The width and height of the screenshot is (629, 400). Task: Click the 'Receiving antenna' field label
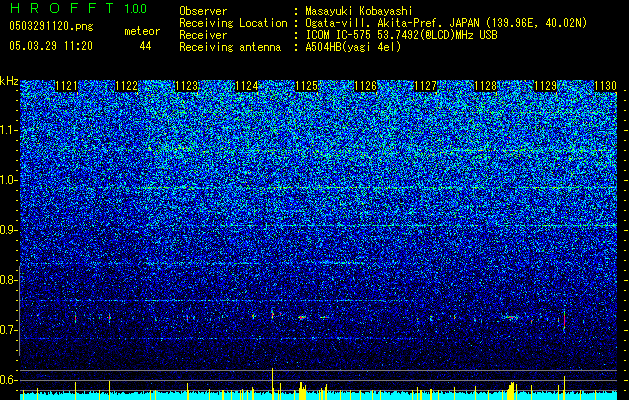coord(230,47)
